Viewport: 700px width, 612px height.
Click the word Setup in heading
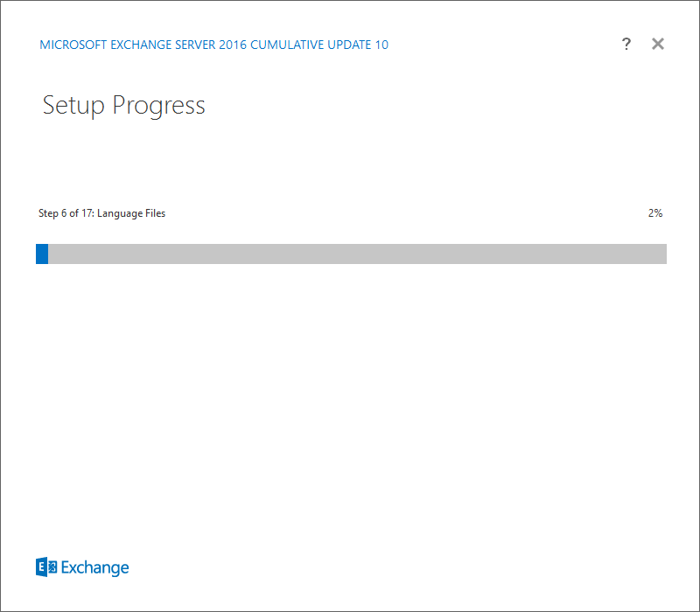73,106
